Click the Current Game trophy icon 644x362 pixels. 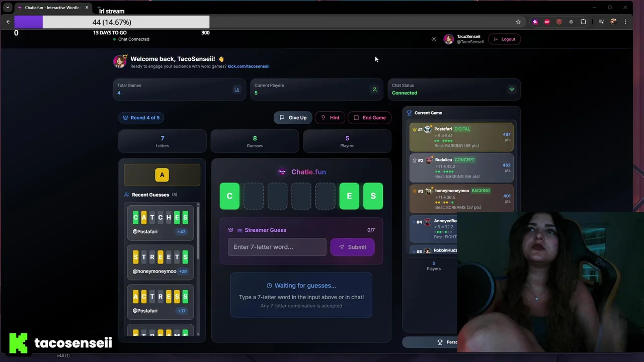(409, 113)
